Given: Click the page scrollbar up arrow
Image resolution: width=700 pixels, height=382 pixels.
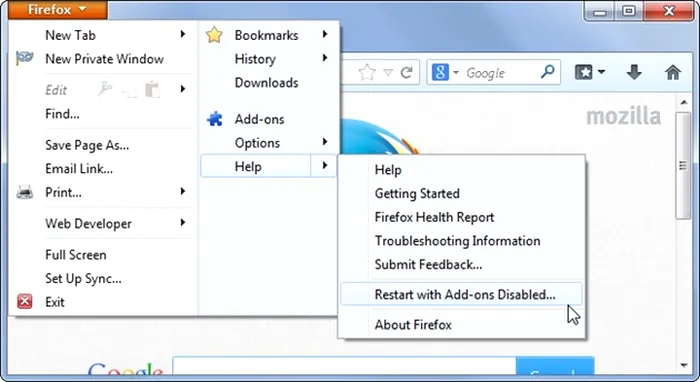Looking at the screenshot, I should point(683,102).
